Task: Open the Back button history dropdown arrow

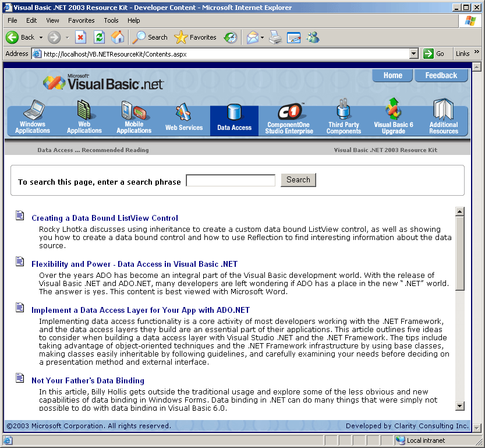Action: pyautogui.click(x=41, y=37)
